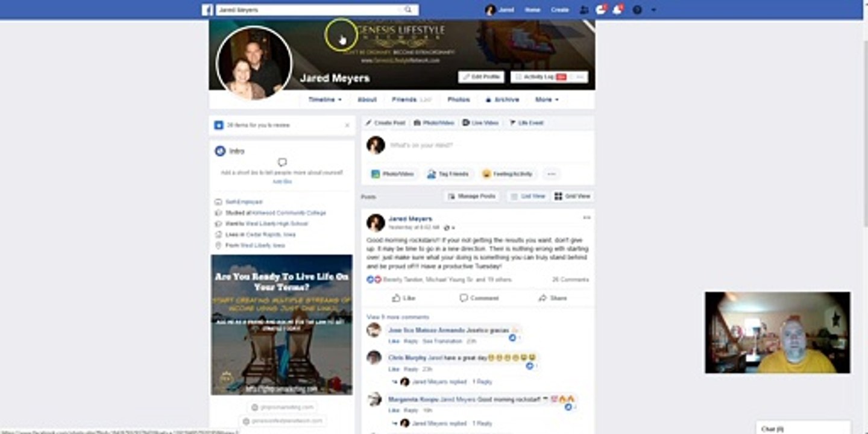Open the Self-Employed link in Intro

tap(244, 202)
